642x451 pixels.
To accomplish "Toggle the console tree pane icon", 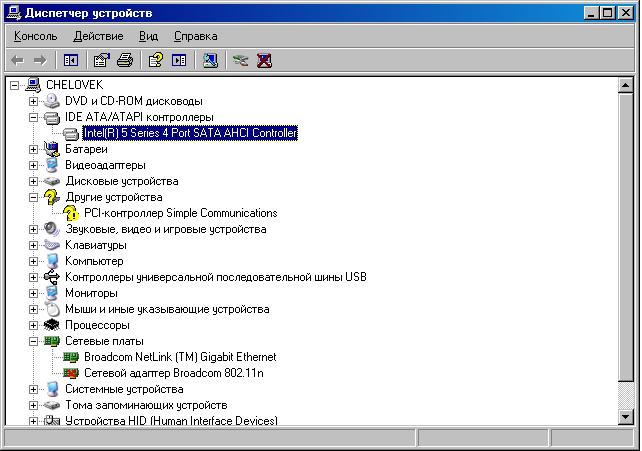I will tap(71, 61).
